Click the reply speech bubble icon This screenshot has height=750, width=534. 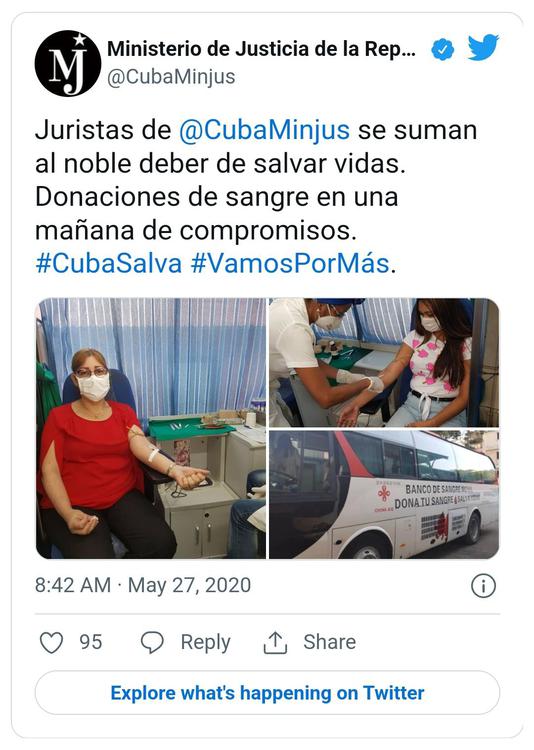152,642
